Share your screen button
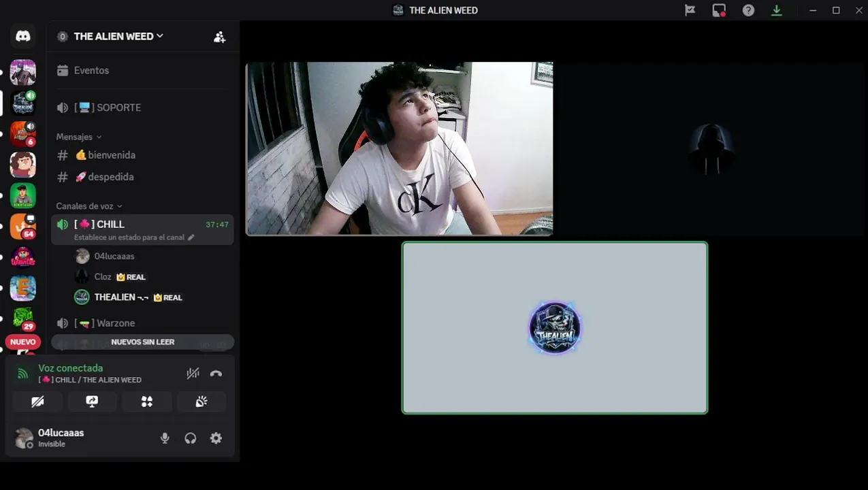This screenshot has height=490, width=868. pos(92,402)
